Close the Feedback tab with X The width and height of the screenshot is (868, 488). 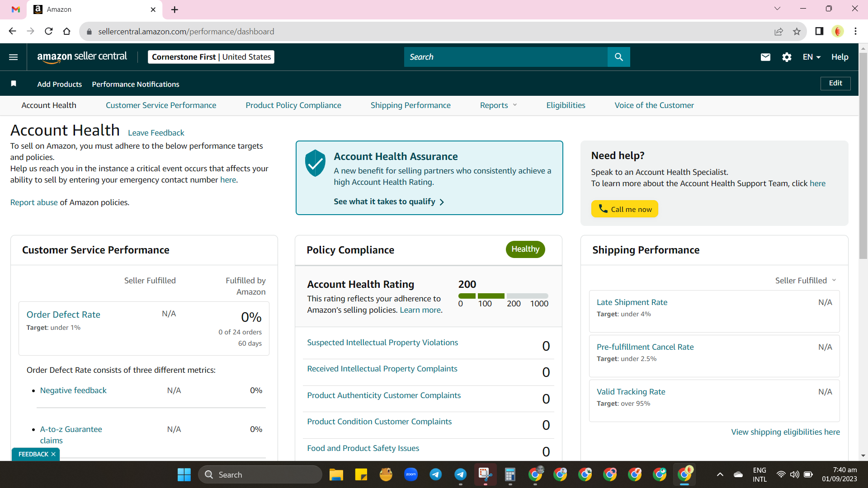coord(53,454)
